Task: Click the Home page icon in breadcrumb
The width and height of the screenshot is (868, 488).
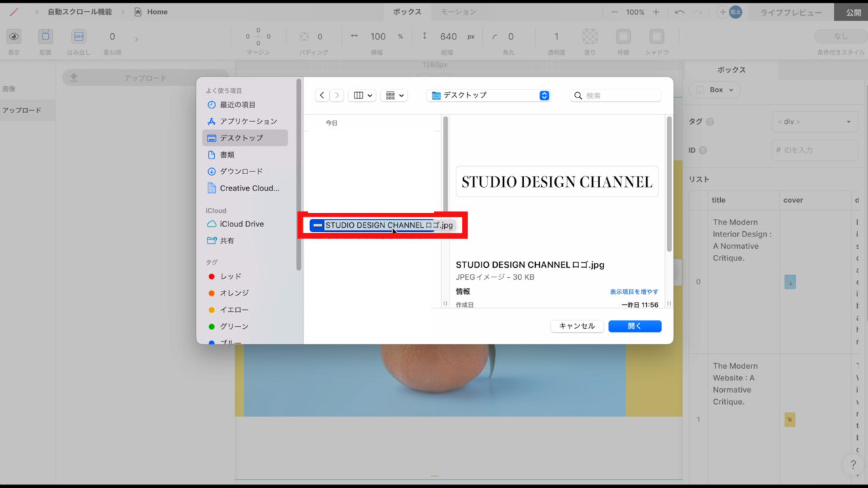Action: coord(138,12)
